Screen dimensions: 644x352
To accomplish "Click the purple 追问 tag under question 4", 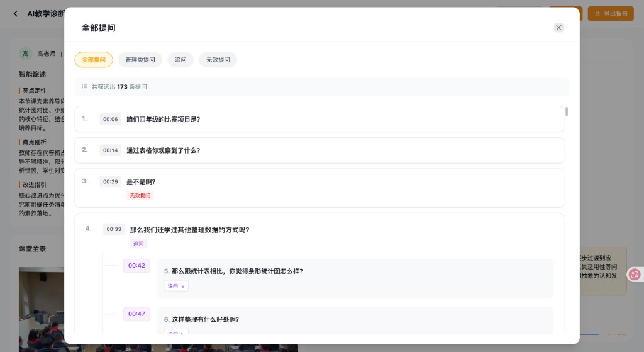I will coord(138,244).
